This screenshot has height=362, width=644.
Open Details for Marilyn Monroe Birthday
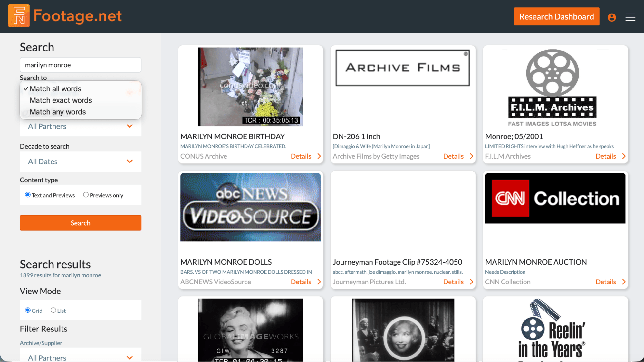[301, 156]
